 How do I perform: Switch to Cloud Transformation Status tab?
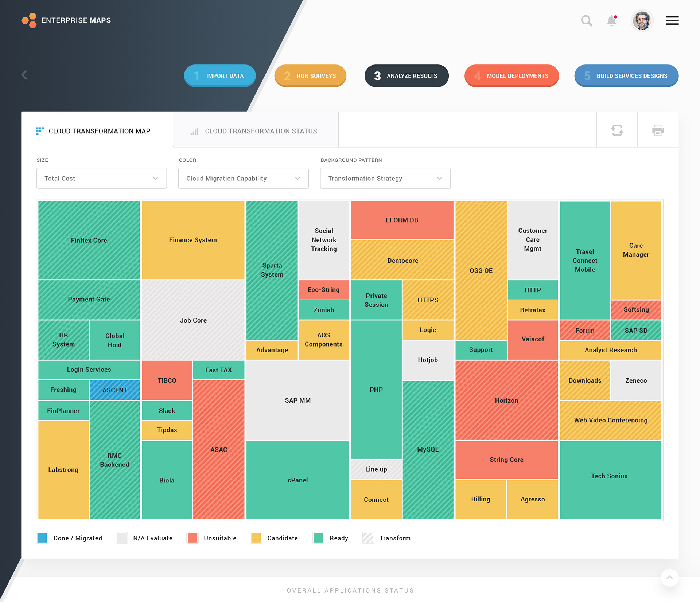(x=254, y=131)
